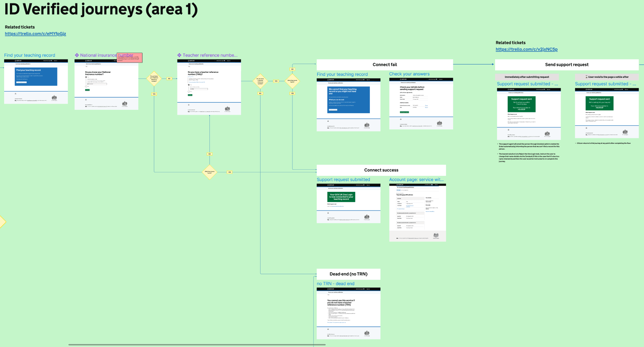Open the Trello ticket link eMYfpGjz
This screenshot has width=644, height=347.
(x=35, y=34)
